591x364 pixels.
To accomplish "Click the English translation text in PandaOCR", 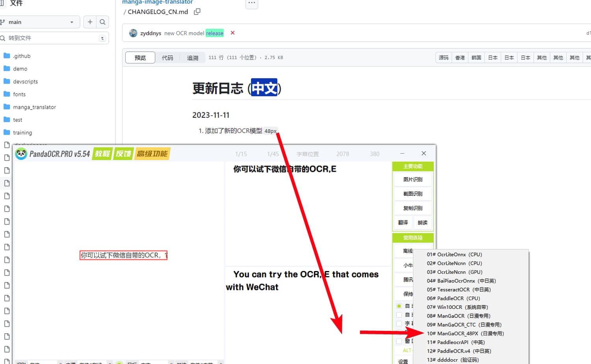I will [302, 280].
